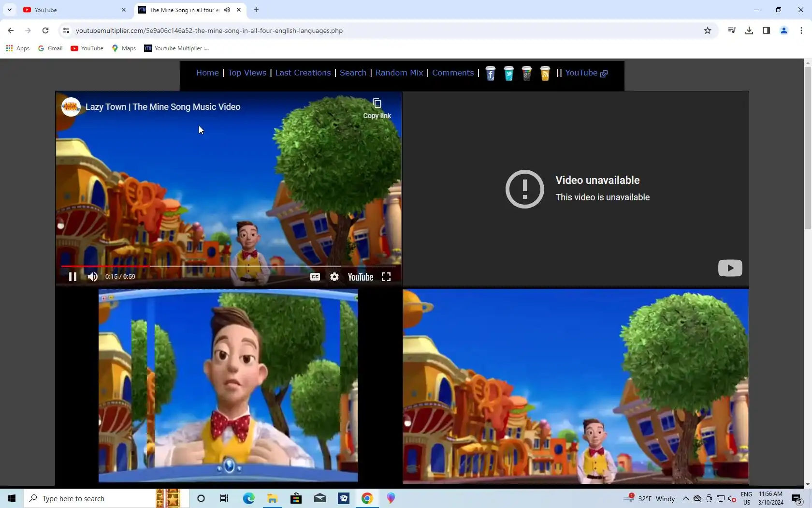This screenshot has width=812, height=508.
Task: Close the YouTube browser tab
Action: pyautogui.click(x=123, y=10)
